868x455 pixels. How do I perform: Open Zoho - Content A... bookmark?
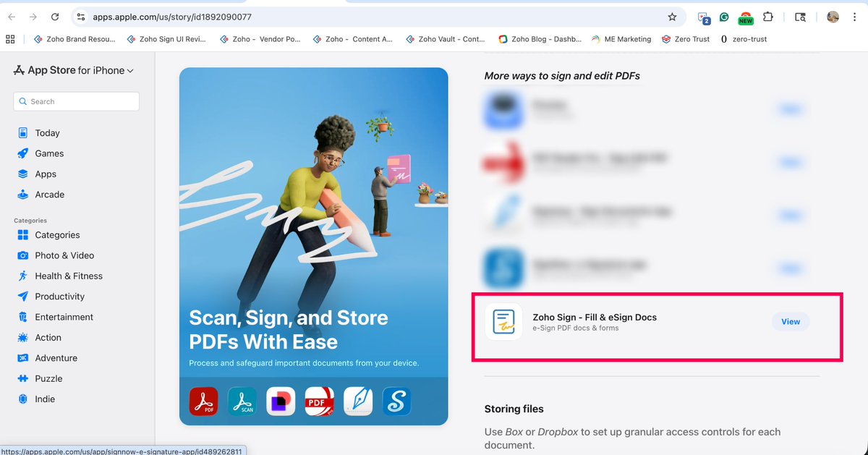[x=353, y=39]
